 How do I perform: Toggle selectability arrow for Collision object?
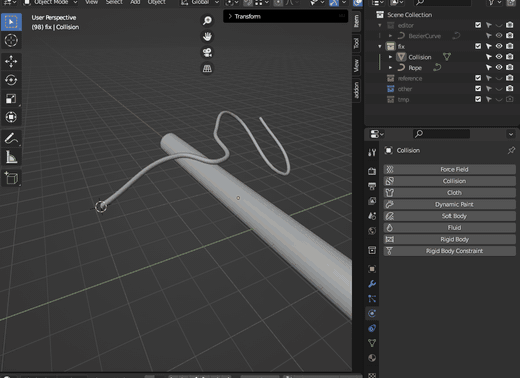pyautogui.click(x=489, y=57)
